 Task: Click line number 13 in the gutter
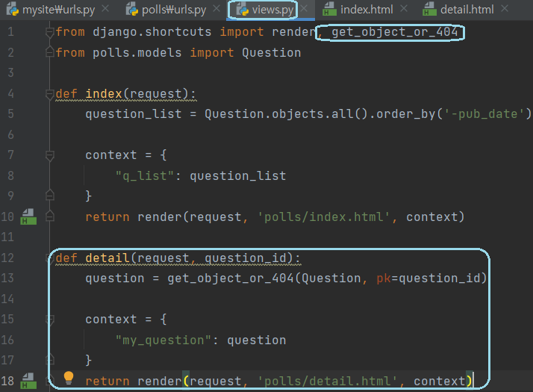click(7, 278)
